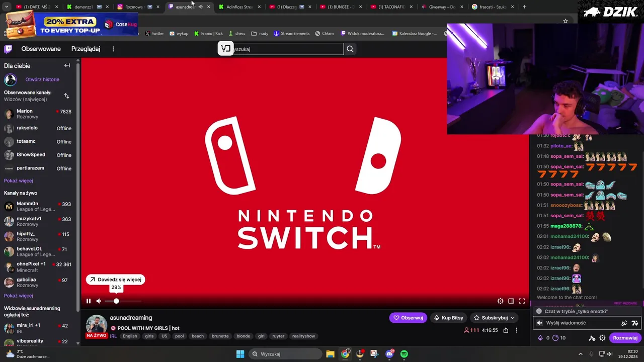Switch to the AdinRoss Stream tab

point(239,7)
